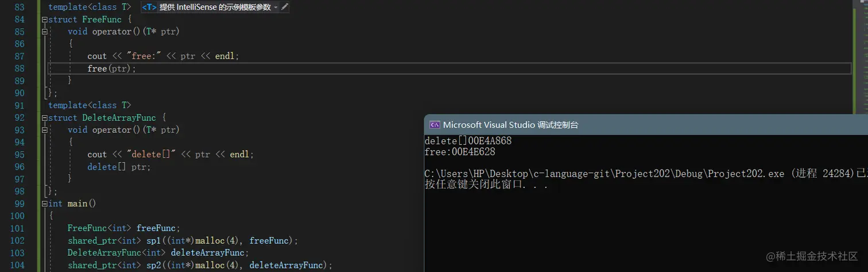Open the IntelliSense template parameter dropdown arrow
868x272 pixels.
pos(276,7)
